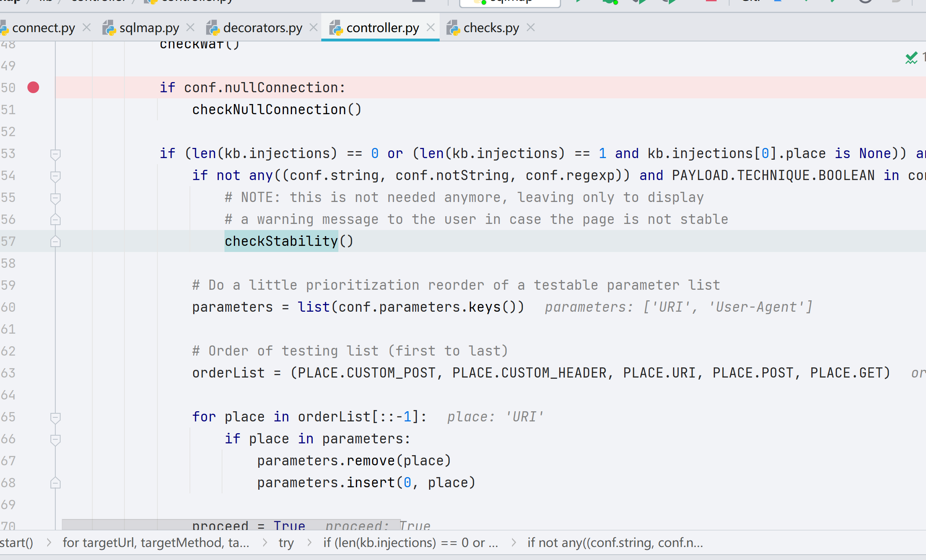Click parameters.remove(place) on line 67
Viewport: 926px width, 560px height.
coord(354,461)
